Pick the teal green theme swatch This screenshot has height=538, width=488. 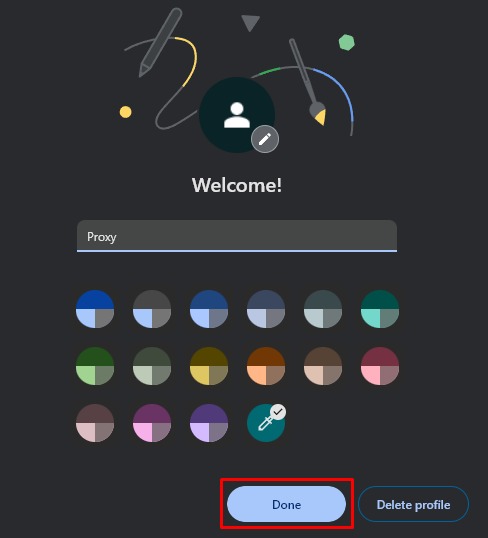pyautogui.click(x=380, y=309)
